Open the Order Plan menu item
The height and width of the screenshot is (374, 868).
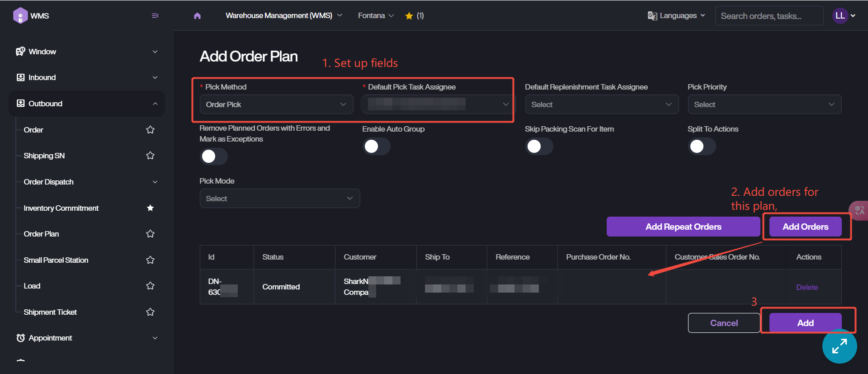[41, 234]
